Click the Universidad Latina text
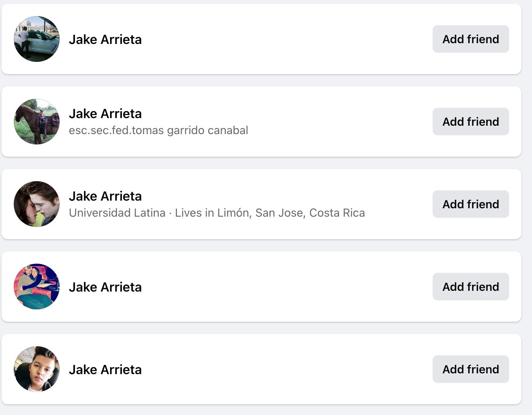This screenshot has height=415, width=532. pos(117,213)
